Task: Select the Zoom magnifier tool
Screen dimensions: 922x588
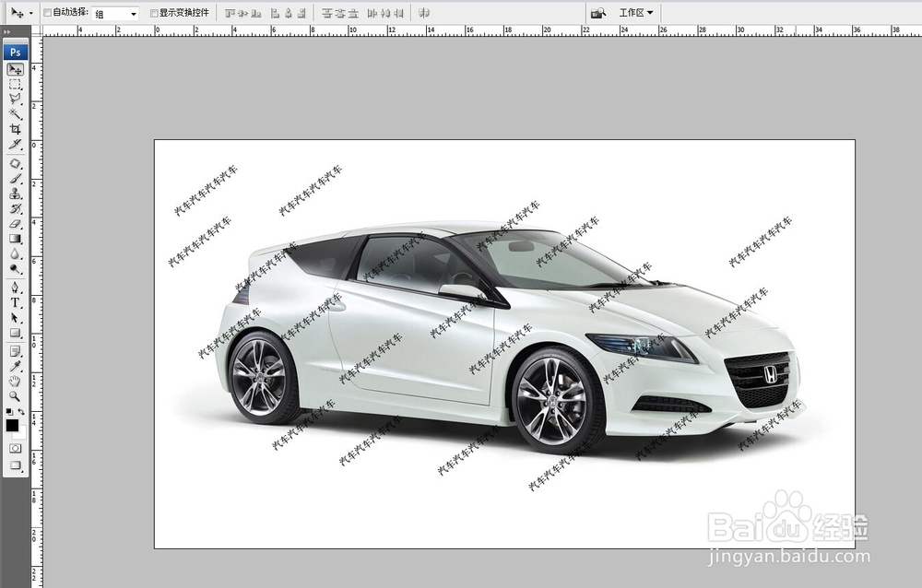Action: pos(16,397)
